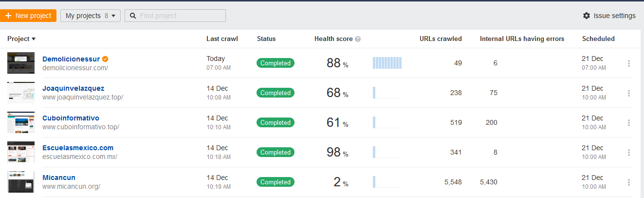Click the 75 internal URL errors value

click(x=494, y=93)
